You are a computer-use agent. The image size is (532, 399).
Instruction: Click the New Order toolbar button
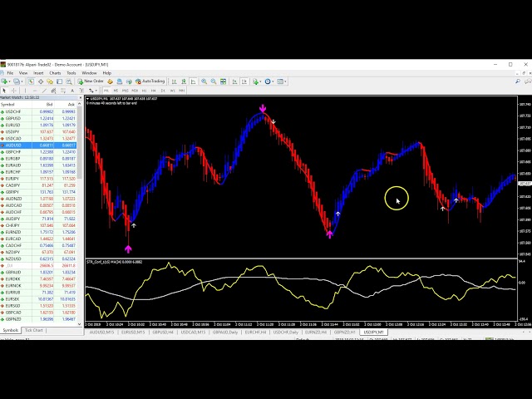(92, 81)
